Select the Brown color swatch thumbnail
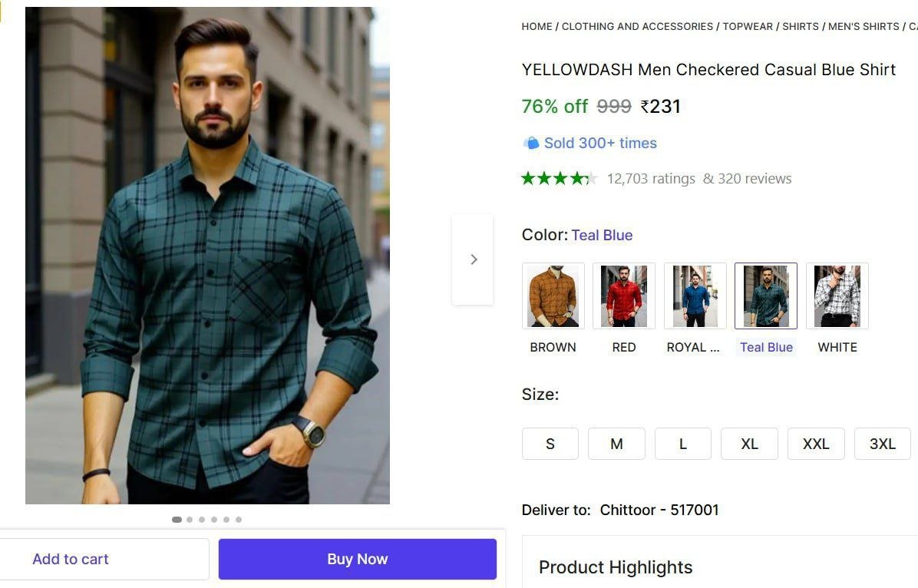Image resolution: width=918 pixels, height=588 pixels. click(x=553, y=296)
